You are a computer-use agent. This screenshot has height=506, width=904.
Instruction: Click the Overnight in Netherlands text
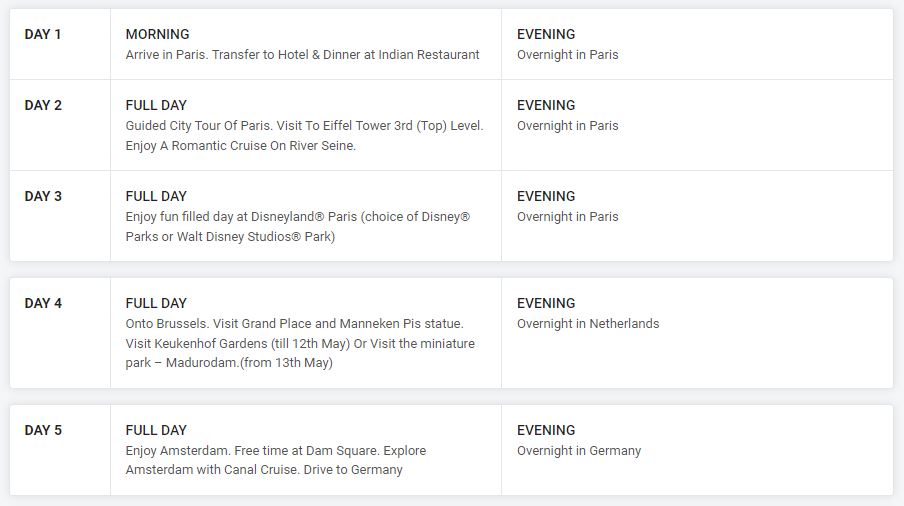588,324
